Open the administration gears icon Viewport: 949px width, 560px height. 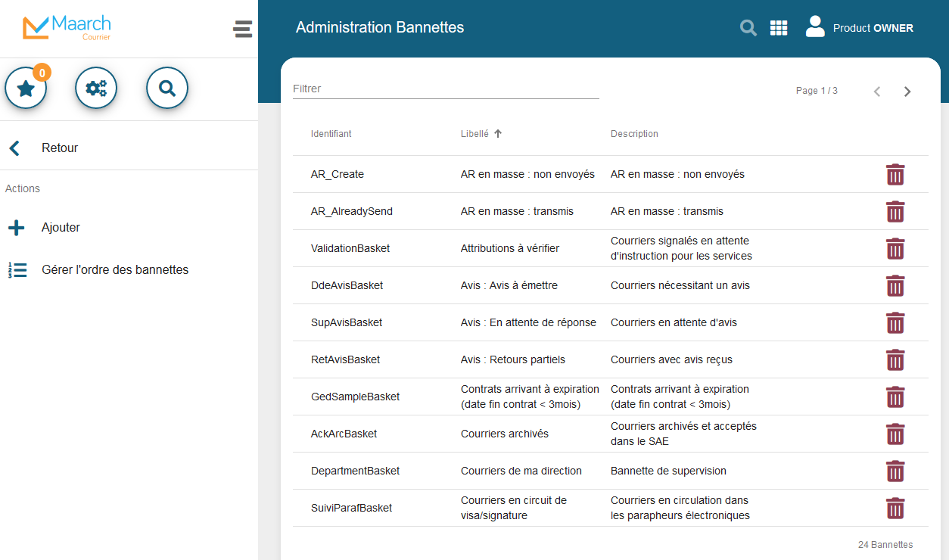[96, 89]
